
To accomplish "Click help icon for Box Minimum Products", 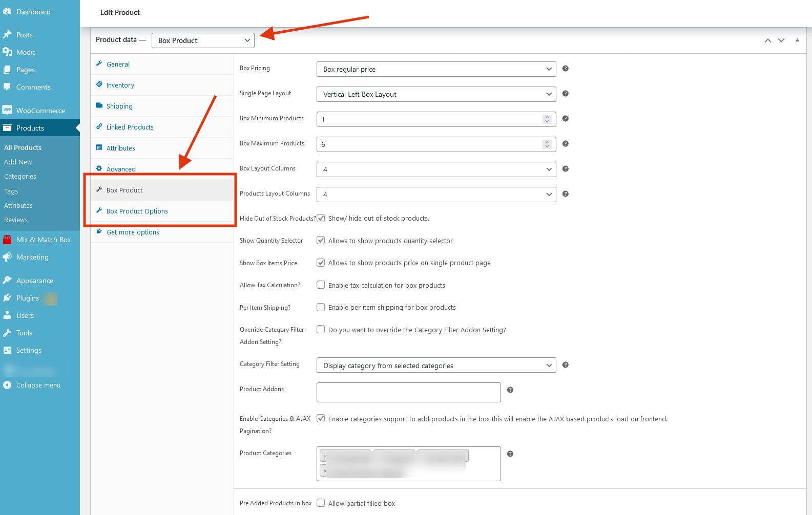I will pos(566,119).
